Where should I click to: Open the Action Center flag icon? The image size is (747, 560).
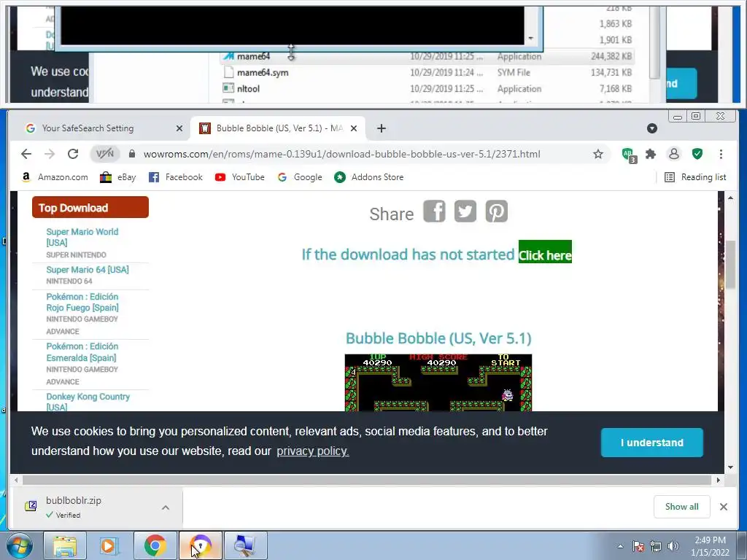tap(638, 546)
